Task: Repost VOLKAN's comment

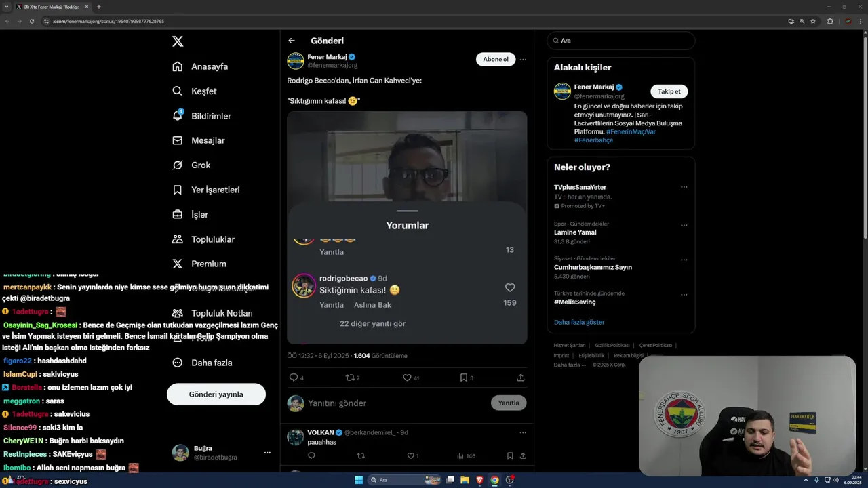Action: [x=361, y=456]
